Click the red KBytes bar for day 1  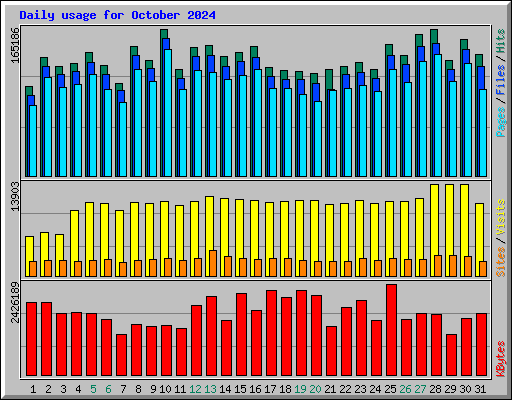pyautogui.click(x=32, y=339)
